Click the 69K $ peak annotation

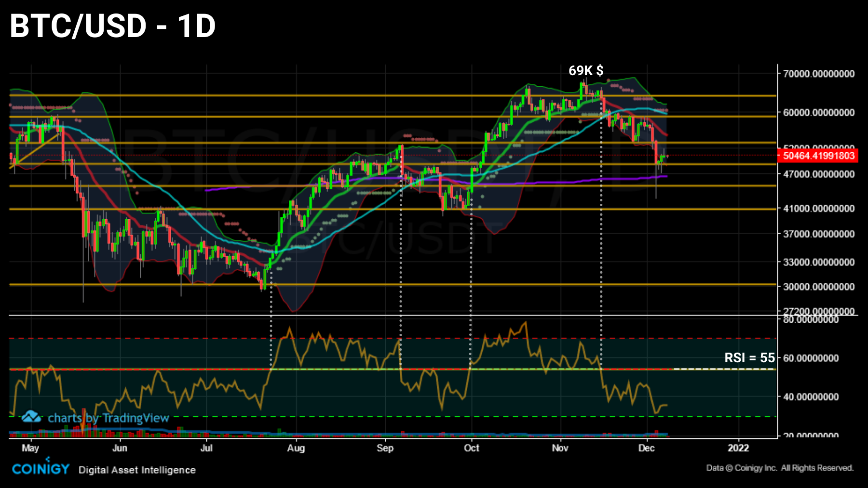(x=586, y=71)
